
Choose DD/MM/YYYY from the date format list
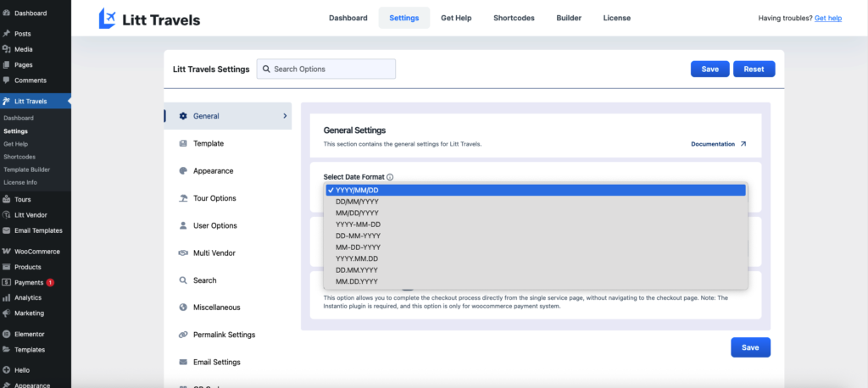coord(357,202)
